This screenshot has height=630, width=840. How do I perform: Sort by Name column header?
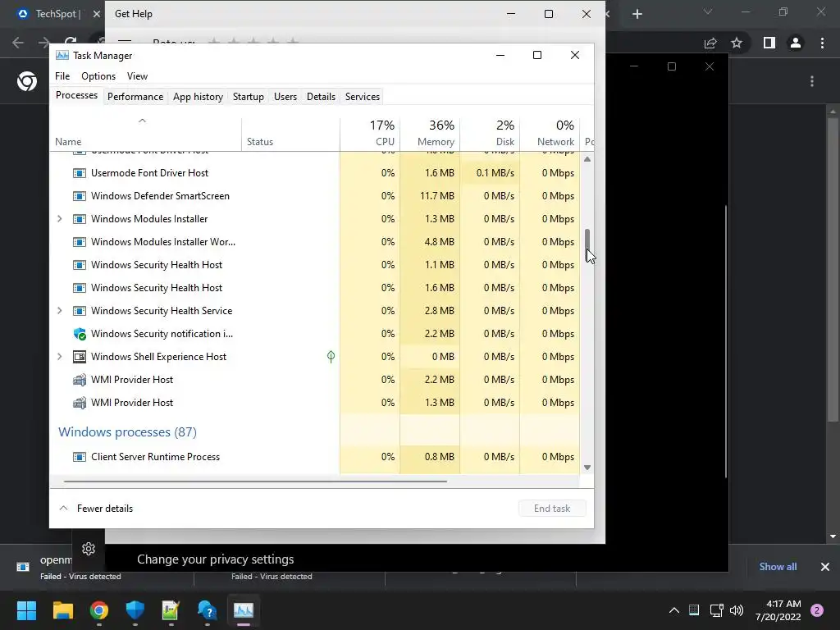tap(146, 134)
